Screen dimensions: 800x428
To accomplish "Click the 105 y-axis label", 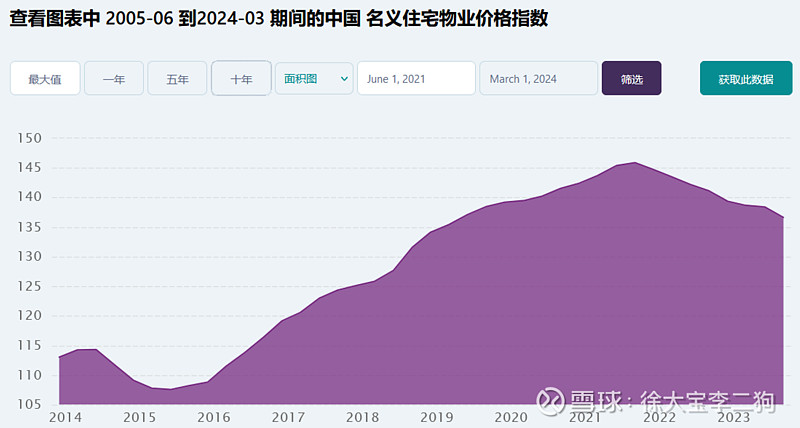I will 29,405.
